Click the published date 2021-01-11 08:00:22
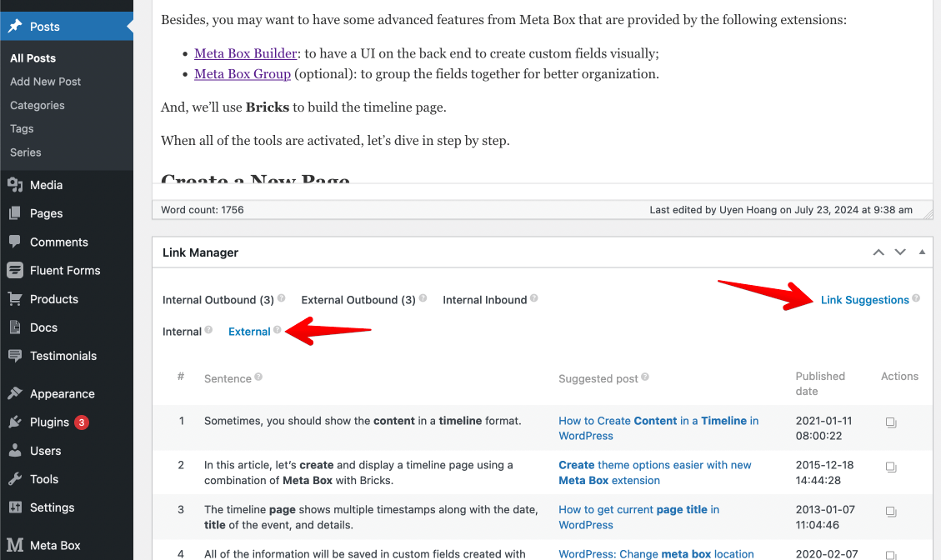Screen dimensions: 941x560 [x=824, y=428]
